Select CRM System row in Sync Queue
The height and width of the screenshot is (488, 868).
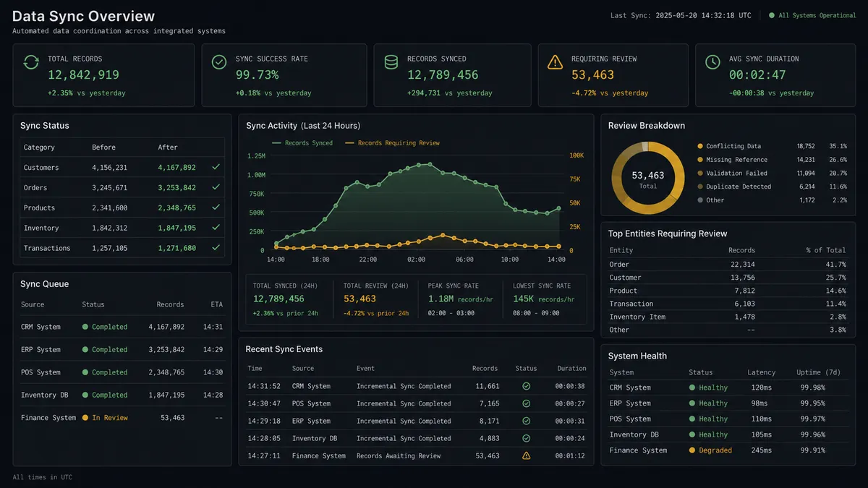point(122,327)
